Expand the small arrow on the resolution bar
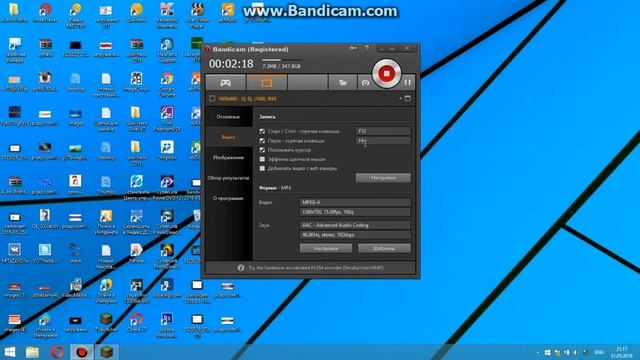Screen dimensions: 640x360 click(x=400, y=99)
